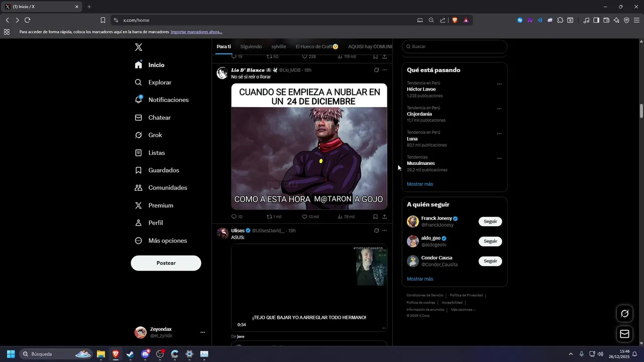Image resolution: width=644 pixels, height=362 pixels.
Task: Click the X logo in sidebar
Action: click(x=138, y=47)
